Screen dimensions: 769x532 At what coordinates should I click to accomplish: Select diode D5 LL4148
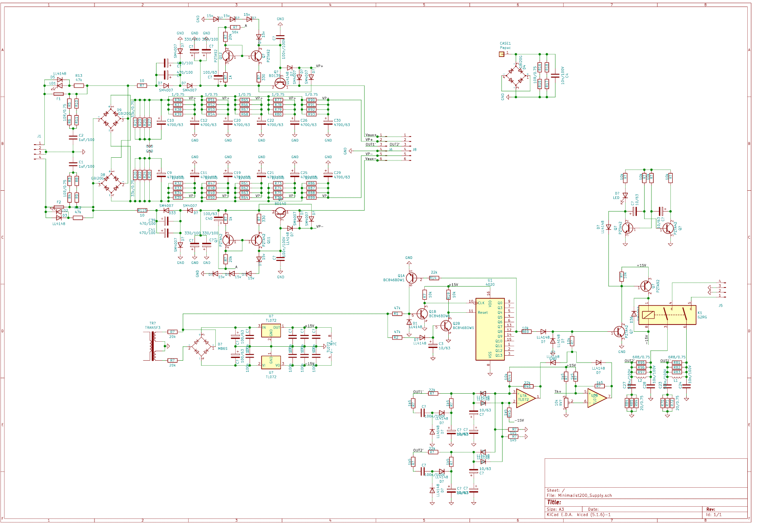[x=59, y=80]
